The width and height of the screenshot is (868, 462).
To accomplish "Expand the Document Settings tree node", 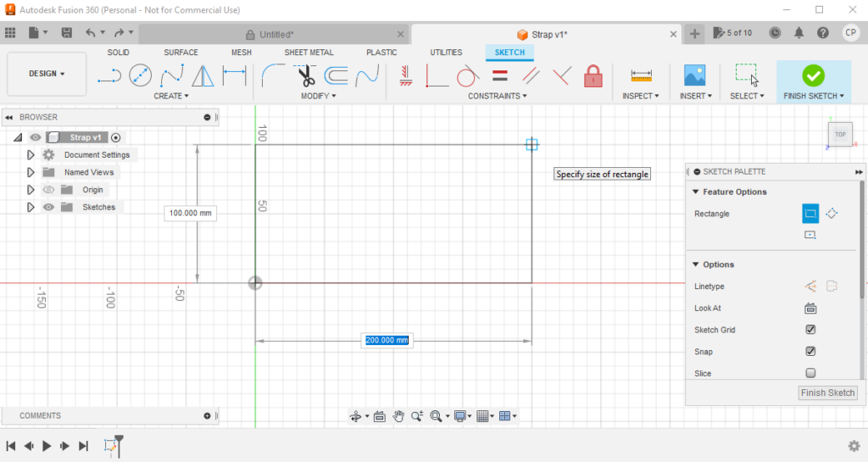I will (31, 155).
